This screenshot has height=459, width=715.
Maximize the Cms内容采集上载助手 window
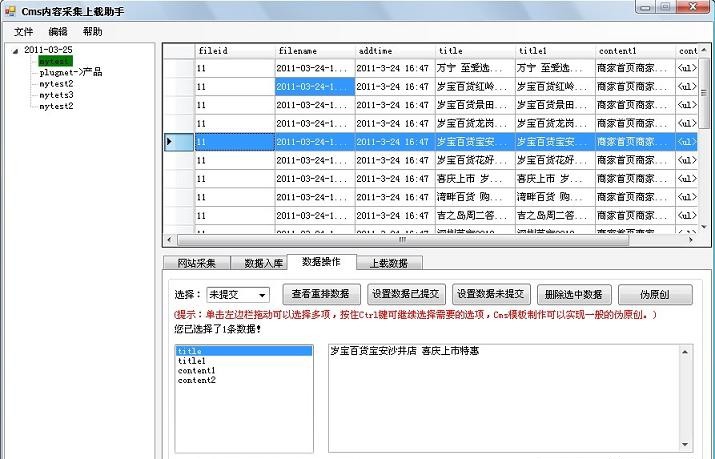[x=665, y=7]
